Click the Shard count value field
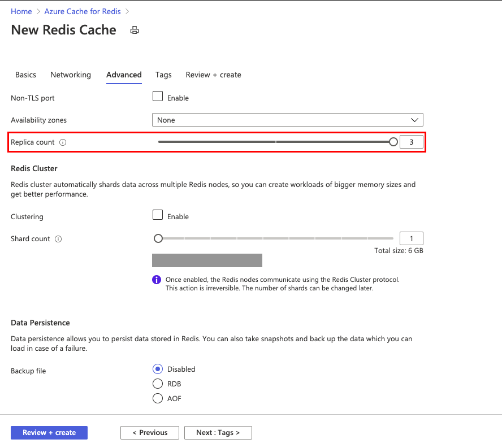The width and height of the screenshot is (502, 448). [x=412, y=238]
